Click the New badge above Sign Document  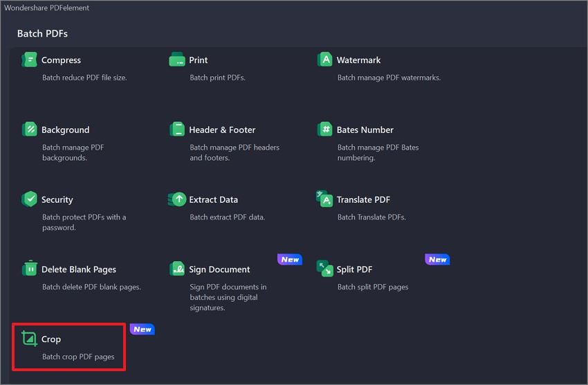[x=290, y=259]
